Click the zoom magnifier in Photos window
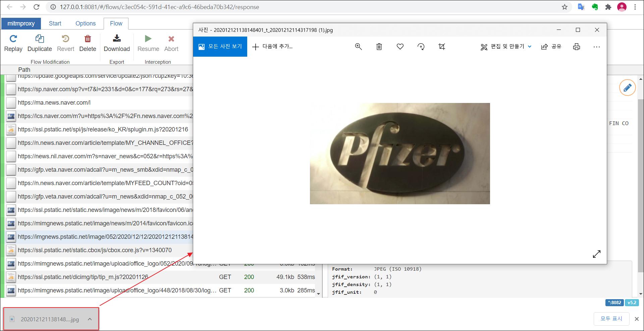The width and height of the screenshot is (644, 331). [x=358, y=47]
